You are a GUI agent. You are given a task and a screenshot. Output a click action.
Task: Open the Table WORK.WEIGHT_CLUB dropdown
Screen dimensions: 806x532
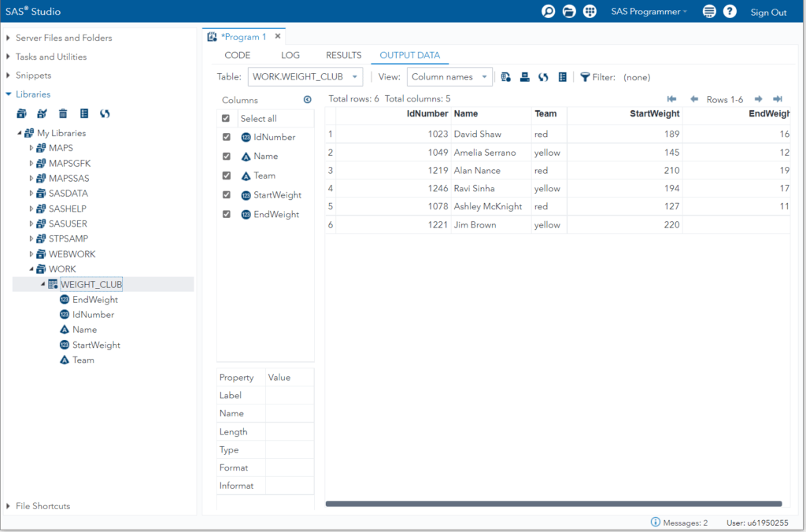pos(305,76)
